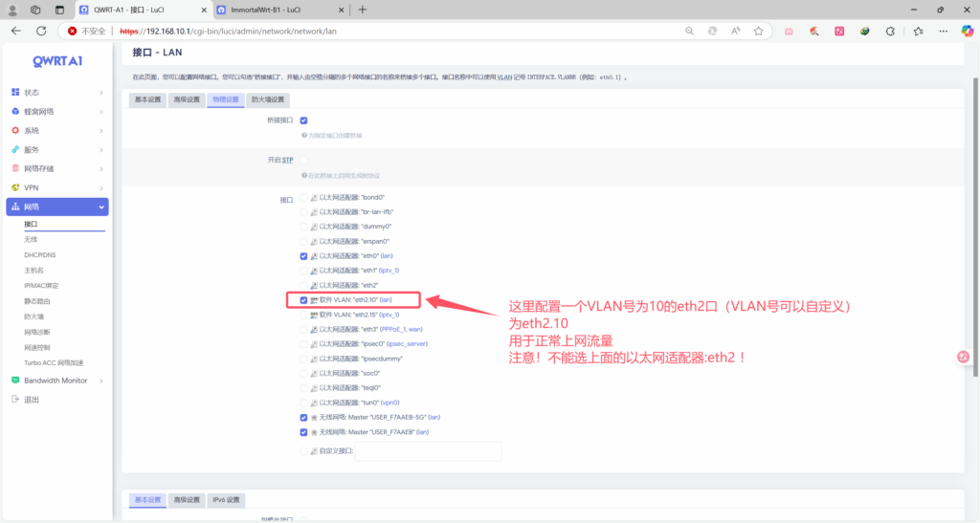Open a new browser tab
Image resolution: width=980 pixels, height=523 pixels.
(x=362, y=10)
